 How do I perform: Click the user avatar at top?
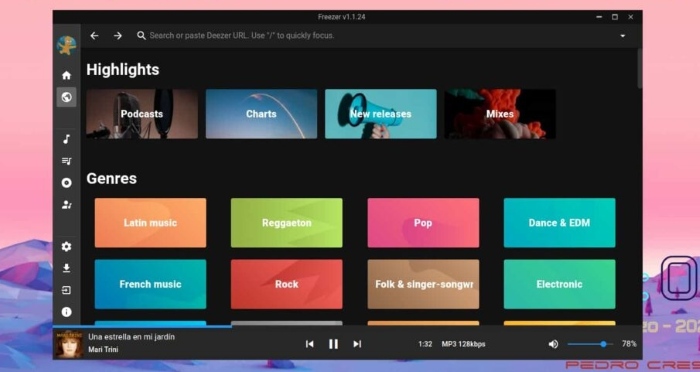[67, 45]
